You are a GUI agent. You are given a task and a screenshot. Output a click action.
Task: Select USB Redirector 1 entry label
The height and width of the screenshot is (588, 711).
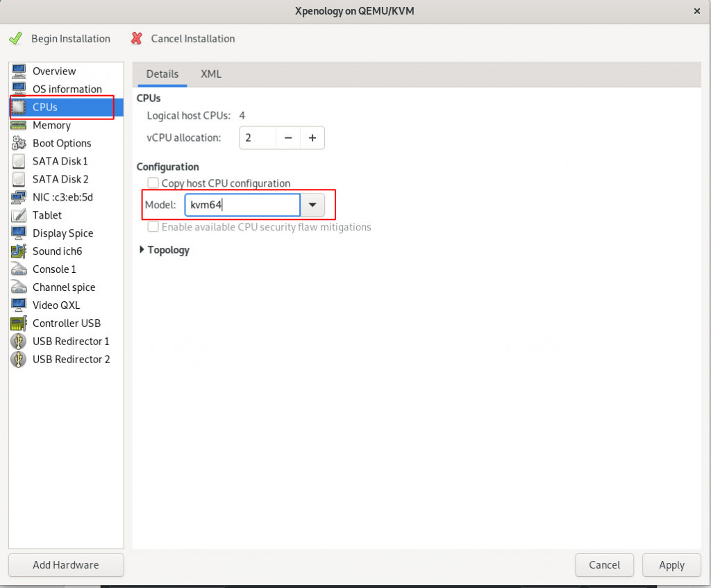(71, 341)
